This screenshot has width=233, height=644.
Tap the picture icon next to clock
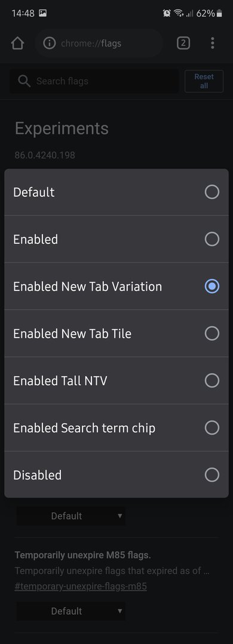[42, 13]
